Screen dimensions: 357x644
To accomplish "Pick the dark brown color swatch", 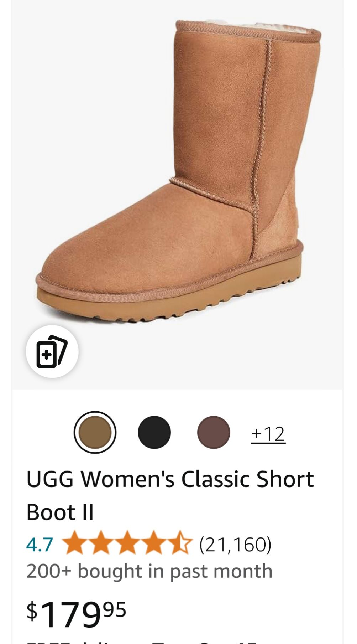I will [x=214, y=432].
